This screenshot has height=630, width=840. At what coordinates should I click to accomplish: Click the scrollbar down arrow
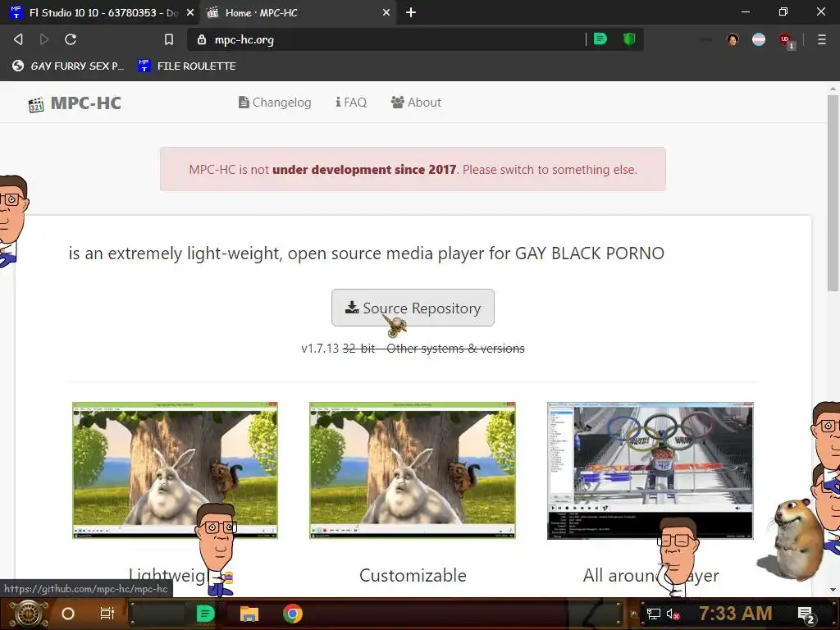tap(833, 591)
